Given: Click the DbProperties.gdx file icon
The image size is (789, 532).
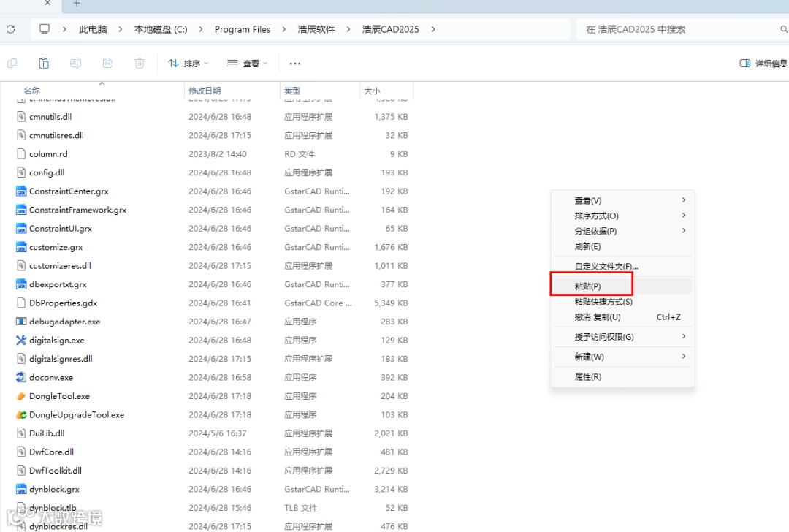Looking at the screenshot, I should [x=21, y=303].
